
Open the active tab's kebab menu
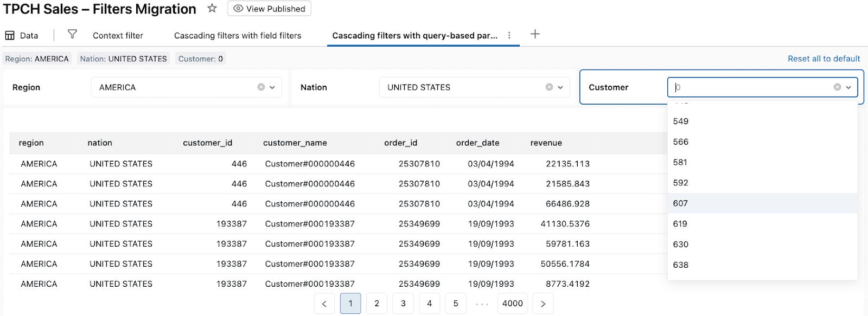(x=509, y=35)
